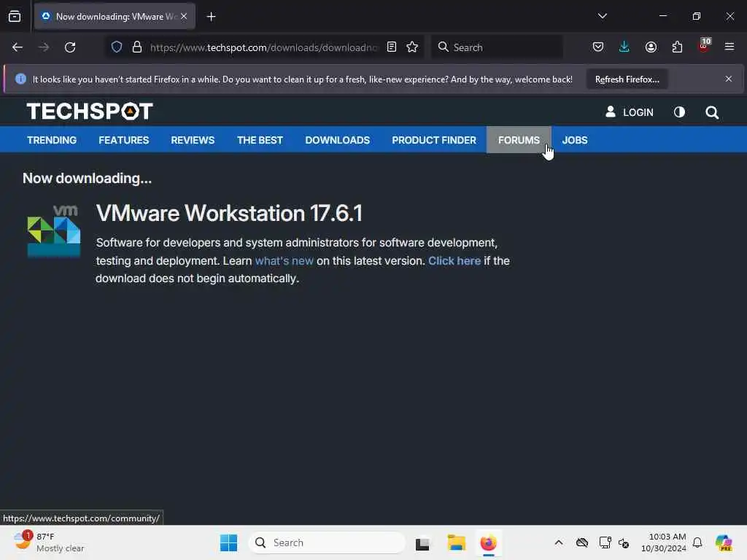Go back to the previous page

(18, 47)
